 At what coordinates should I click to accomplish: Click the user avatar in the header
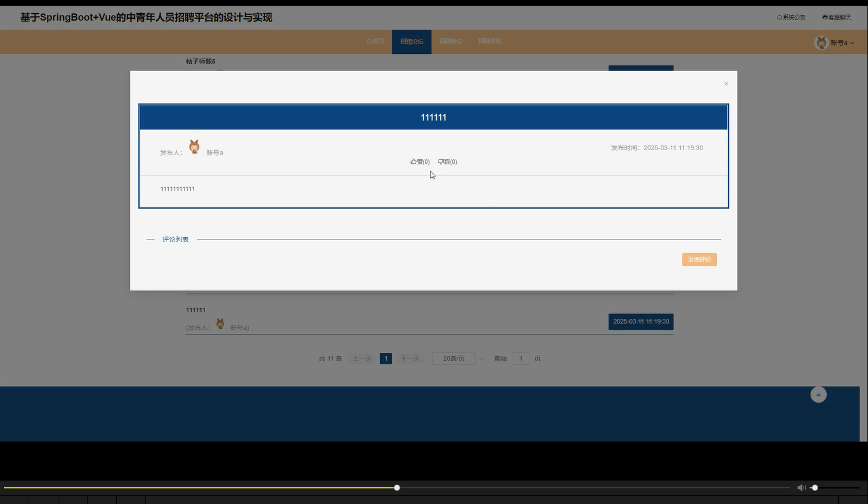click(821, 42)
